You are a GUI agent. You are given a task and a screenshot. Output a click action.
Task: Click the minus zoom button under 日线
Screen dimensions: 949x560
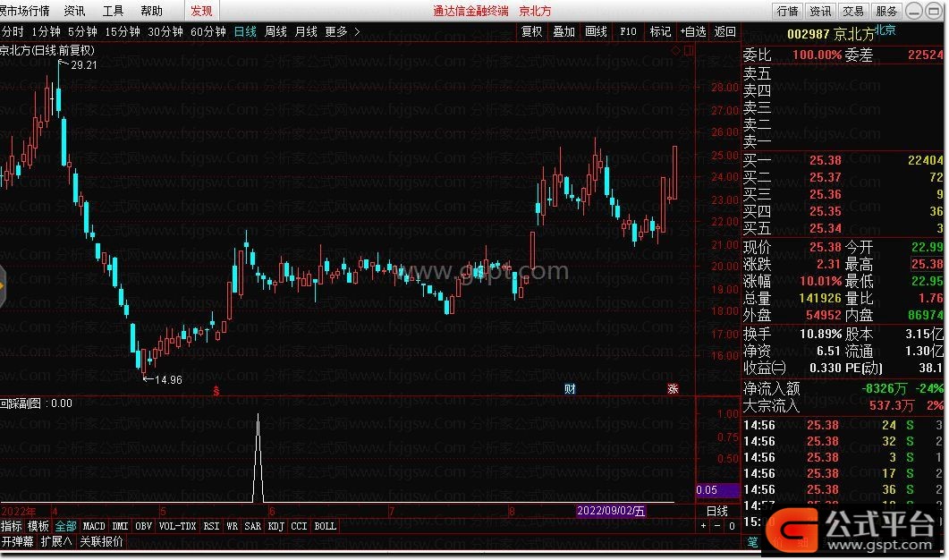[x=717, y=526]
